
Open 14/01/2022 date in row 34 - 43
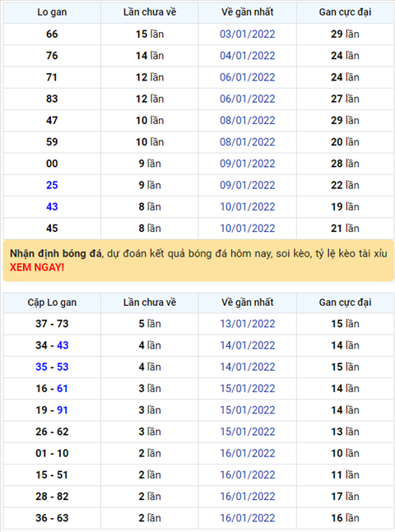point(247,345)
